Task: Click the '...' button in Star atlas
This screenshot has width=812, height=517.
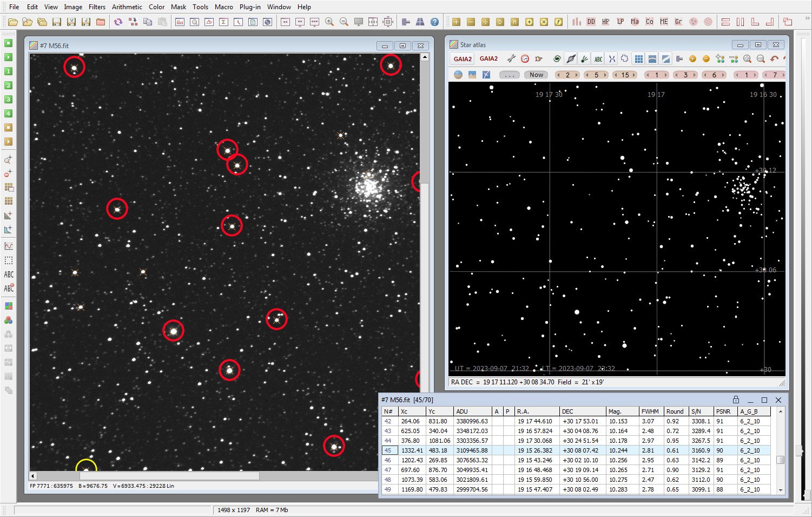Action: (509, 75)
